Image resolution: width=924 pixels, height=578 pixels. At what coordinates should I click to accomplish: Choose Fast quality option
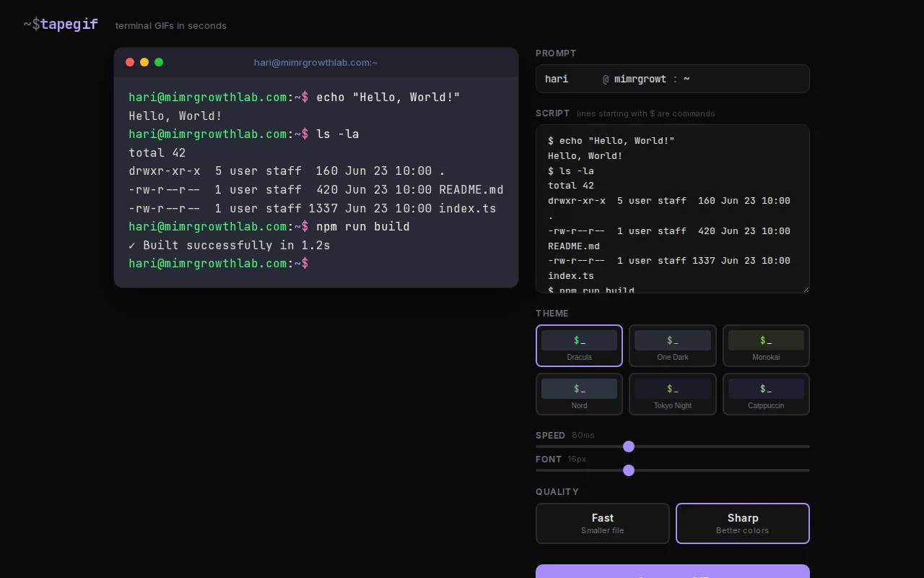point(603,523)
